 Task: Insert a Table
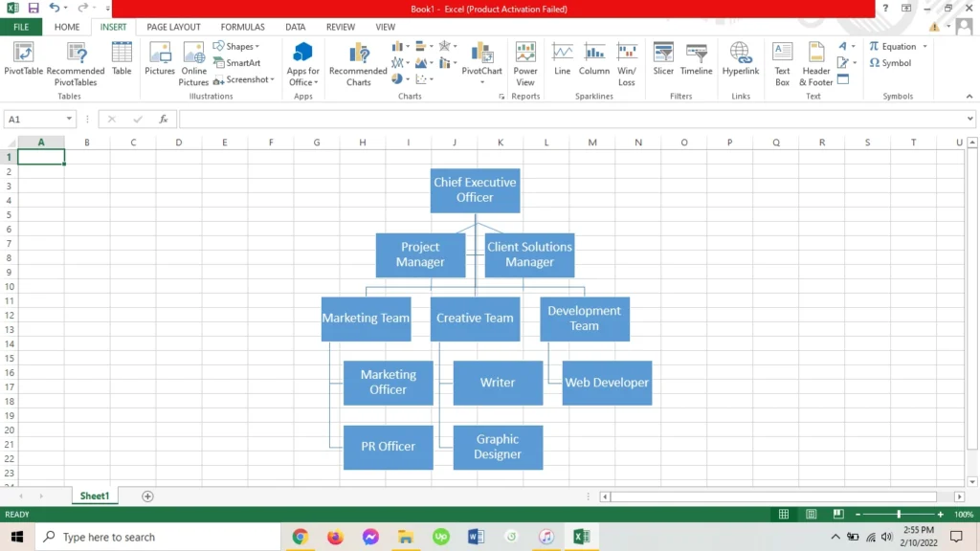click(x=122, y=59)
